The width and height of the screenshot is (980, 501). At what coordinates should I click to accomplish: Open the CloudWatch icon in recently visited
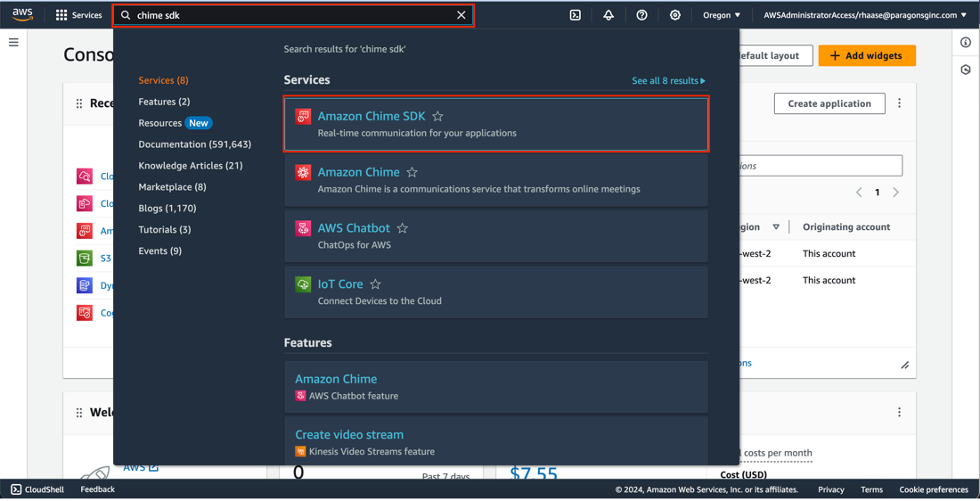click(x=85, y=177)
